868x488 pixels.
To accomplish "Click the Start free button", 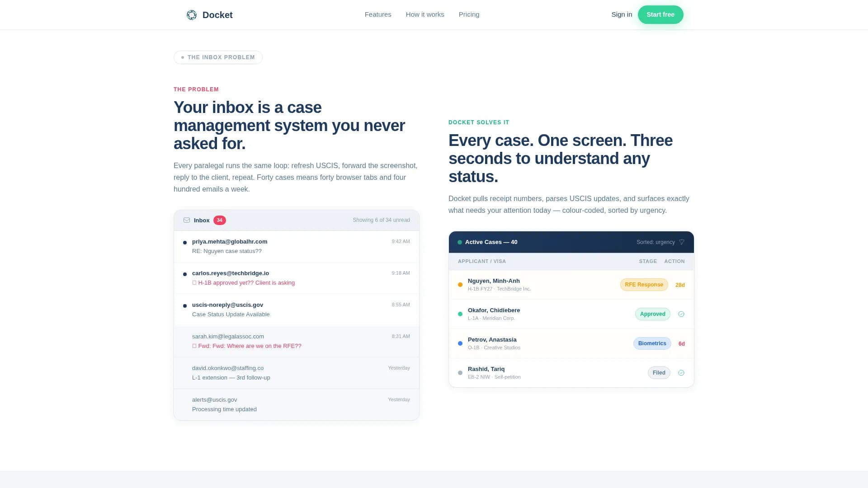I will pos(660,14).
